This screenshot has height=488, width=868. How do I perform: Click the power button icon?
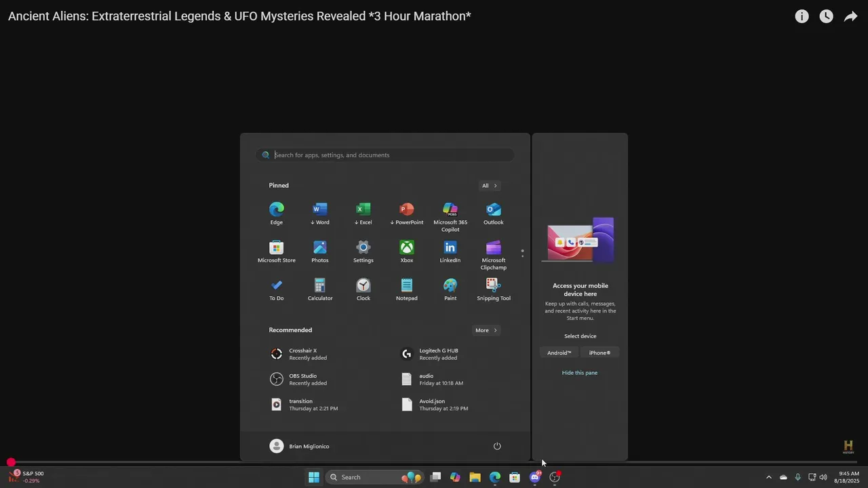click(x=497, y=446)
